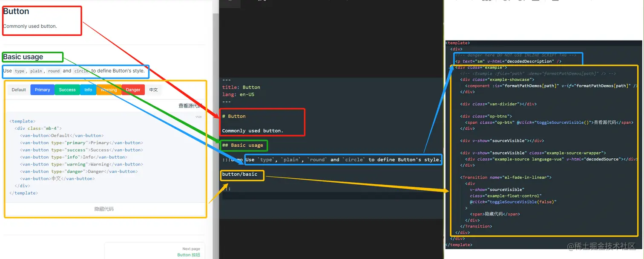This screenshot has width=644, height=259.
Task: Click the code line with type="warning"
Action: [81, 164]
